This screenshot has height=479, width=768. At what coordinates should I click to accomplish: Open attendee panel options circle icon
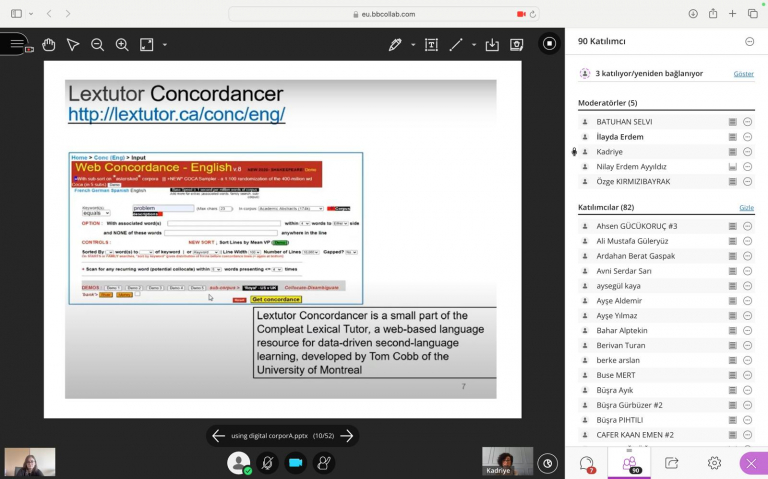pos(749,42)
